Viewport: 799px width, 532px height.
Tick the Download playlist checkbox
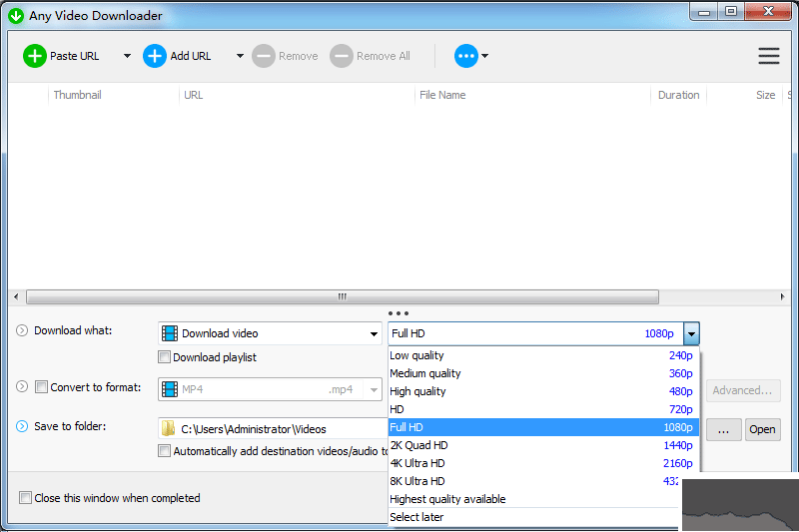click(164, 357)
